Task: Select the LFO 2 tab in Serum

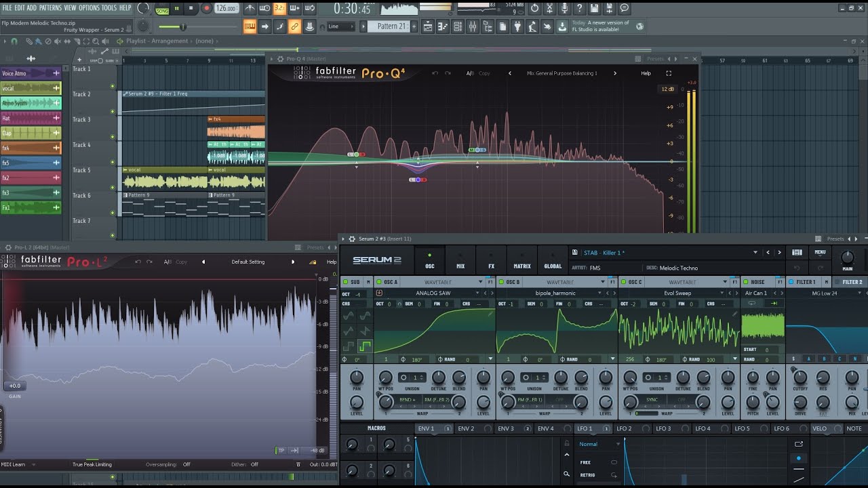Action: (x=624, y=429)
